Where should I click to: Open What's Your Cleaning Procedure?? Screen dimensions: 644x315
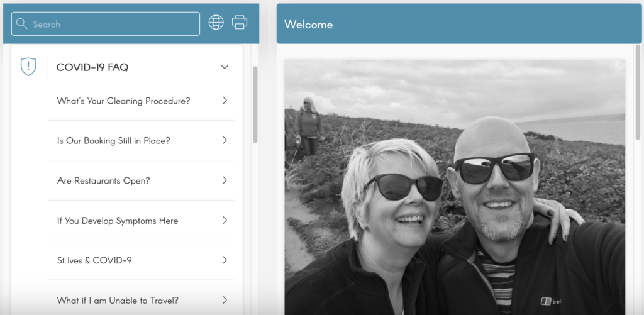pos(124,101)
